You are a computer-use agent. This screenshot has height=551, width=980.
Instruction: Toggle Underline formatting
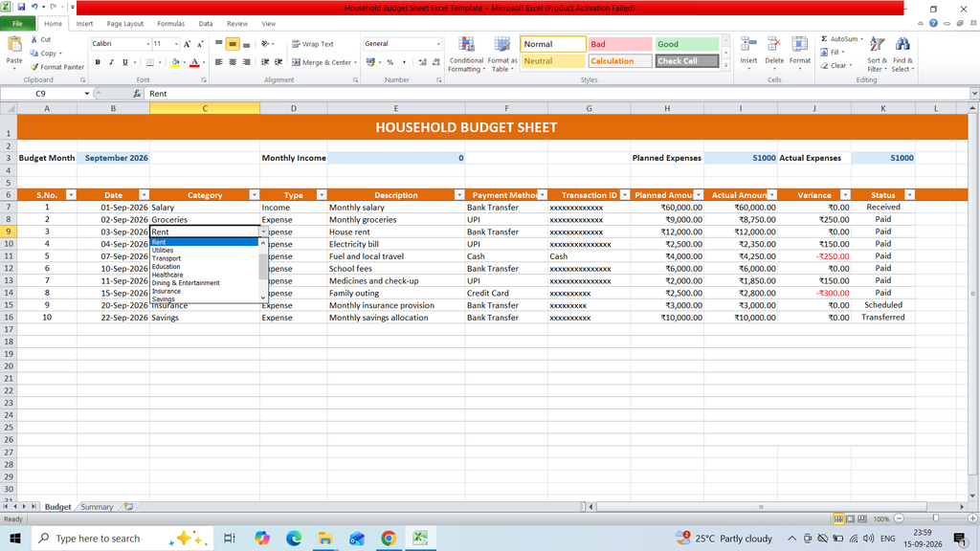[x=125, y=62]
